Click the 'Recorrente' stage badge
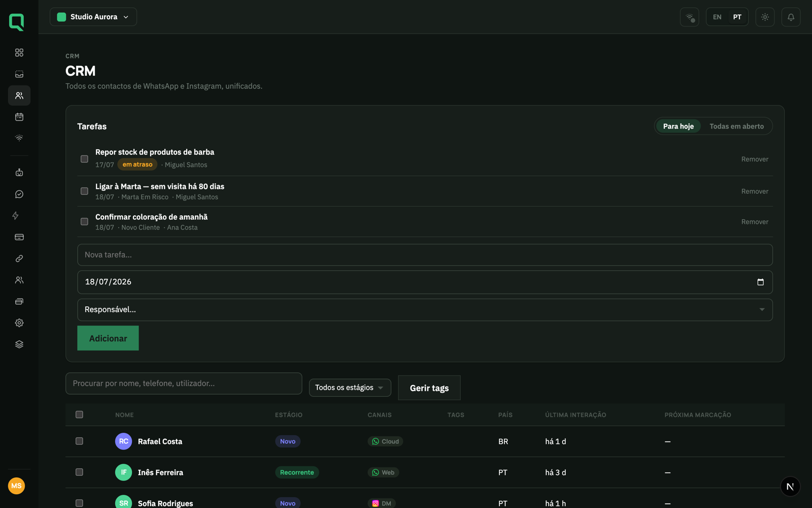 click(x=297, y=472)
